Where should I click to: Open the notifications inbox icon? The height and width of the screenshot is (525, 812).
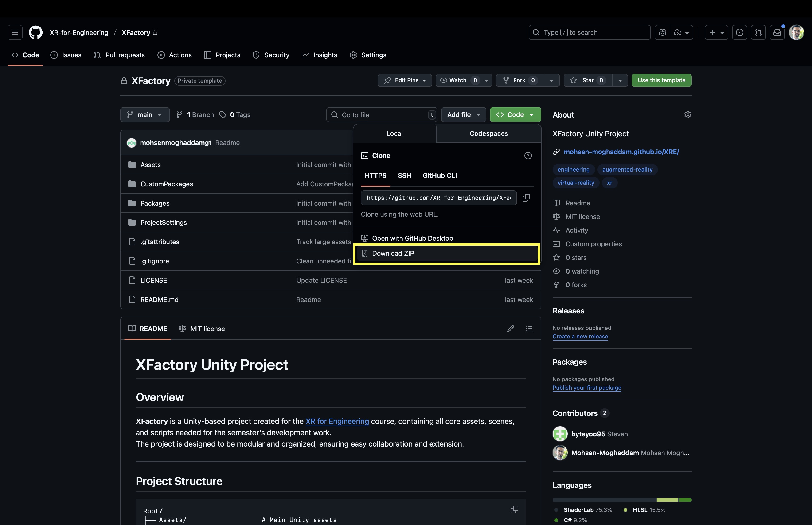pos(777,32)
